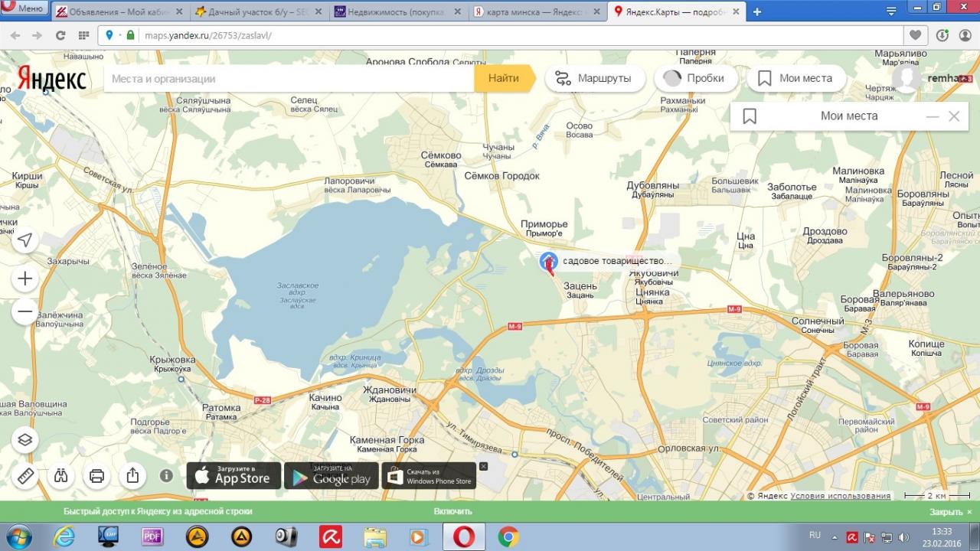Zoom in with the plus button

click(x=24, y=279)
